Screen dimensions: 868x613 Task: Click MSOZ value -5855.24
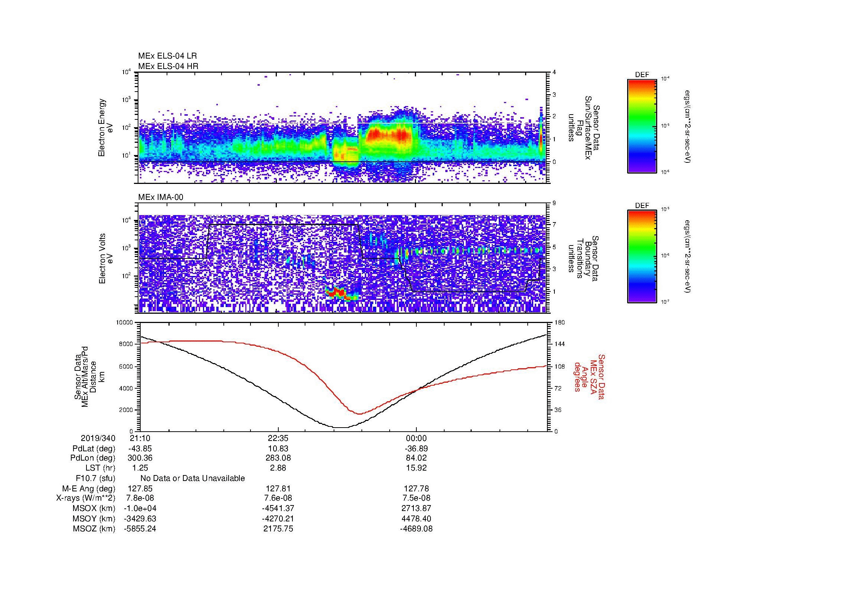click(x=140, y=529)
